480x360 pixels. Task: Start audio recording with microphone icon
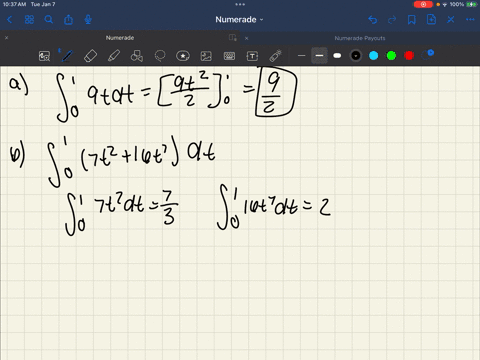tap(88, 20)
